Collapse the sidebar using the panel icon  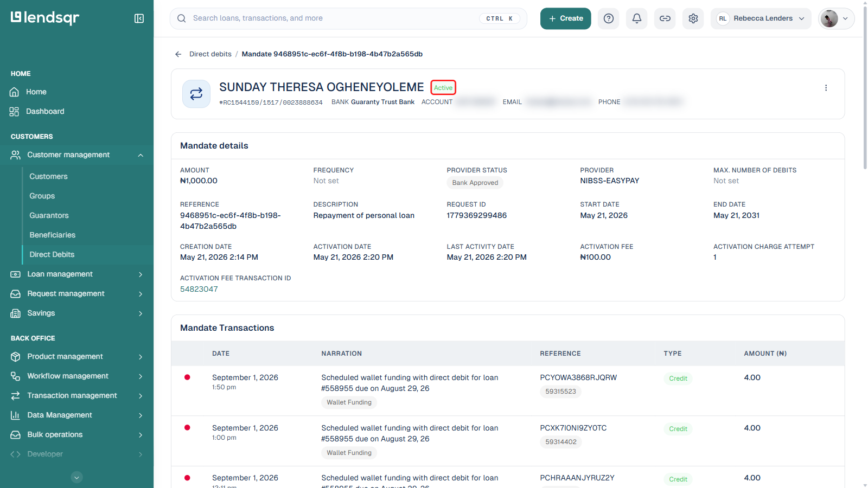tap(139, 18)
